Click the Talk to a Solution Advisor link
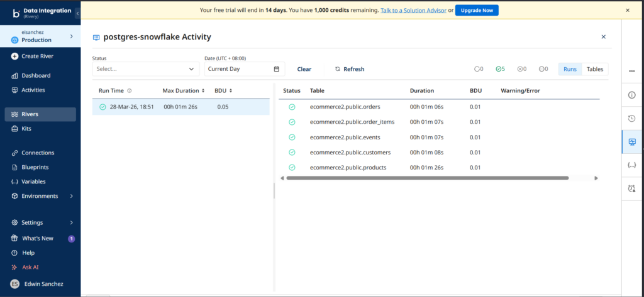This screenshot has height=297, width=644. 413,10
